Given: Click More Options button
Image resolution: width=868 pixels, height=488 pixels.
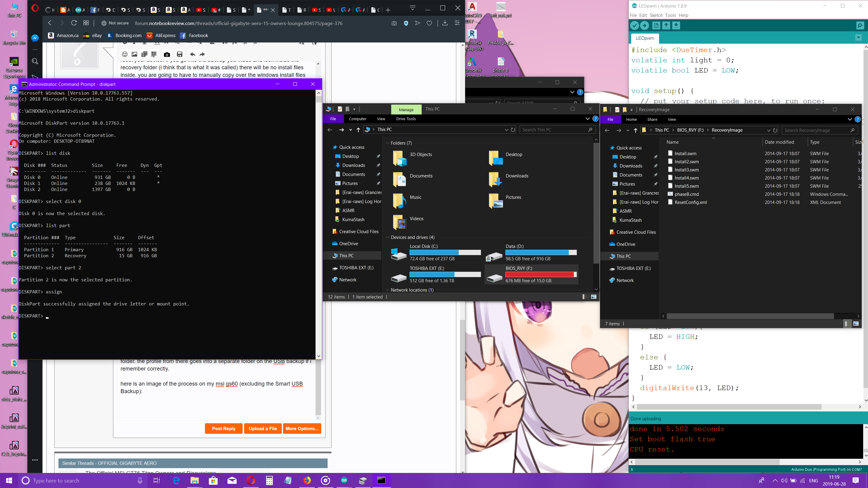Looking at the screenshot, I should click(x=302, y=428).
